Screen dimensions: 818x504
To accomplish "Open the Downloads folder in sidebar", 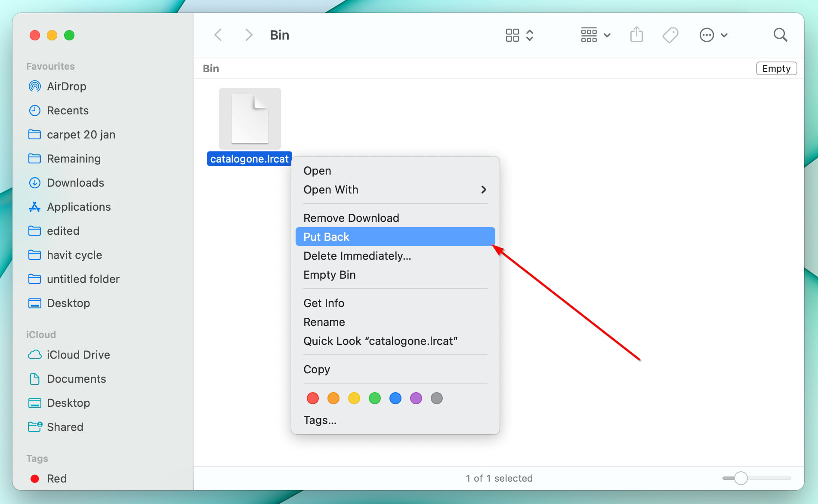I will tap(75, 183).
